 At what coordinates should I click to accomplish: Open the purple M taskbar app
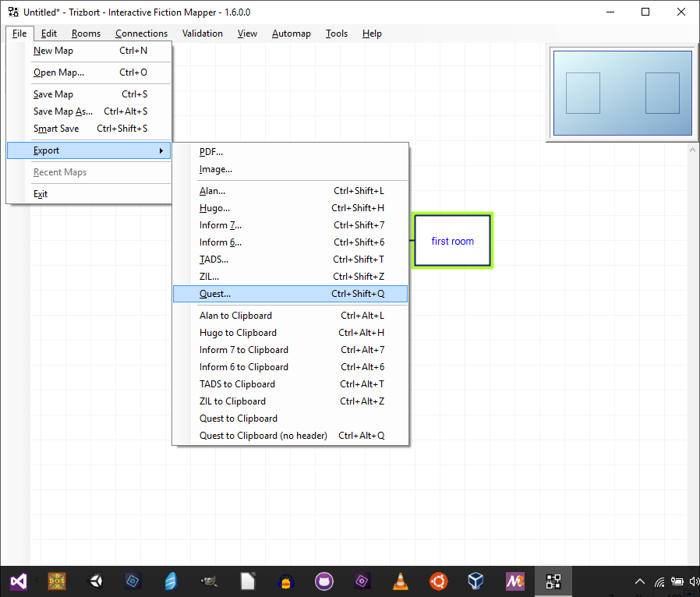pyautogui.click(x=514, y=581)
